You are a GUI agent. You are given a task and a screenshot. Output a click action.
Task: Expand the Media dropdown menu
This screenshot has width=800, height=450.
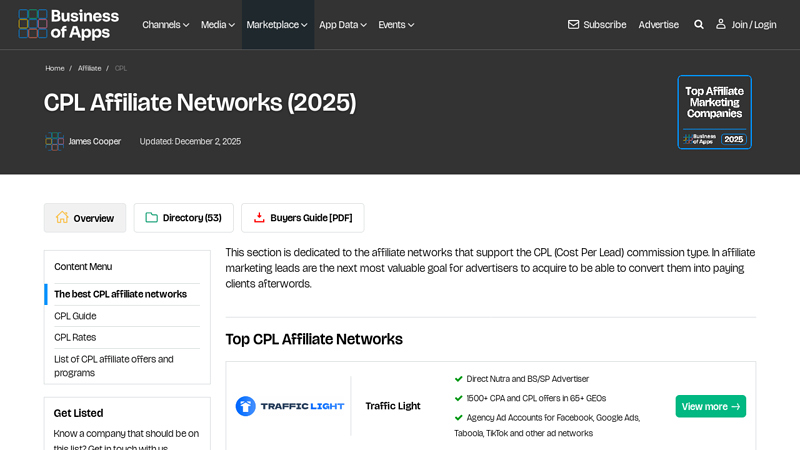[x=217, y=24]
